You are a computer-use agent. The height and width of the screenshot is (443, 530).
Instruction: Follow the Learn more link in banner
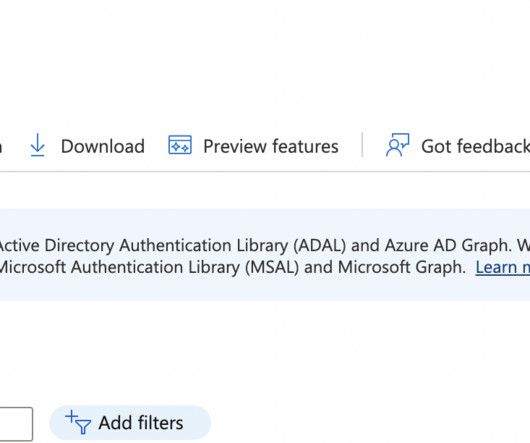503,267
